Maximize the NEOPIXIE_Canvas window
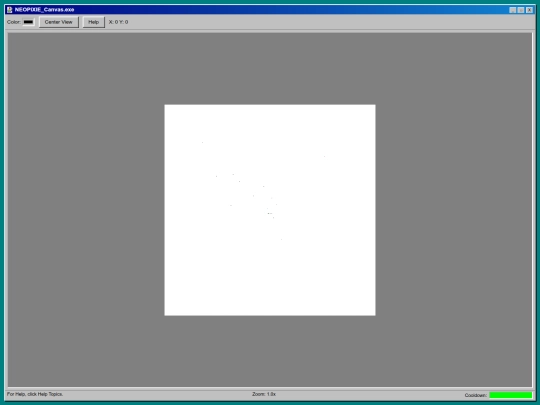The image size is (540, 405). click(x=521, y=10)
